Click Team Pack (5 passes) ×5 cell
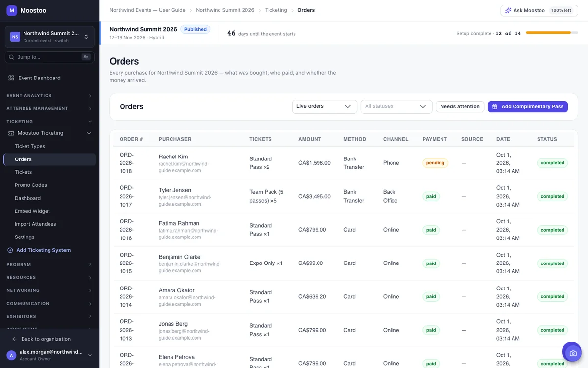 point(267,196)
